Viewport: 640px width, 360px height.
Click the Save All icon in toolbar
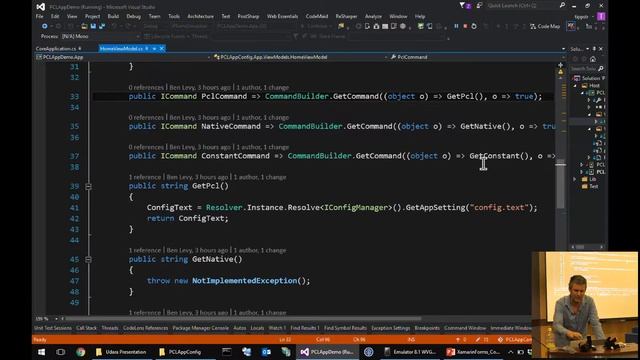point(102,26)
